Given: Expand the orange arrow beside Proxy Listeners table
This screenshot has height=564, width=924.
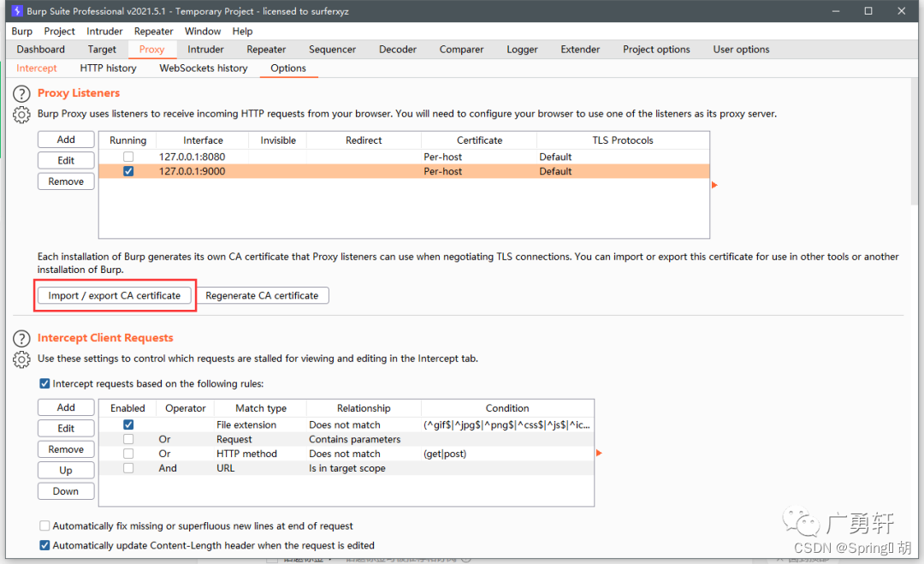Looking at the screenshot, I should point(714,185).
